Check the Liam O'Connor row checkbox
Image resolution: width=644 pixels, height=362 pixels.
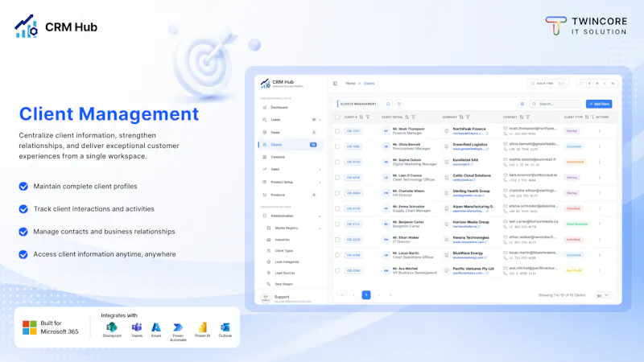(x=337, y=178)
